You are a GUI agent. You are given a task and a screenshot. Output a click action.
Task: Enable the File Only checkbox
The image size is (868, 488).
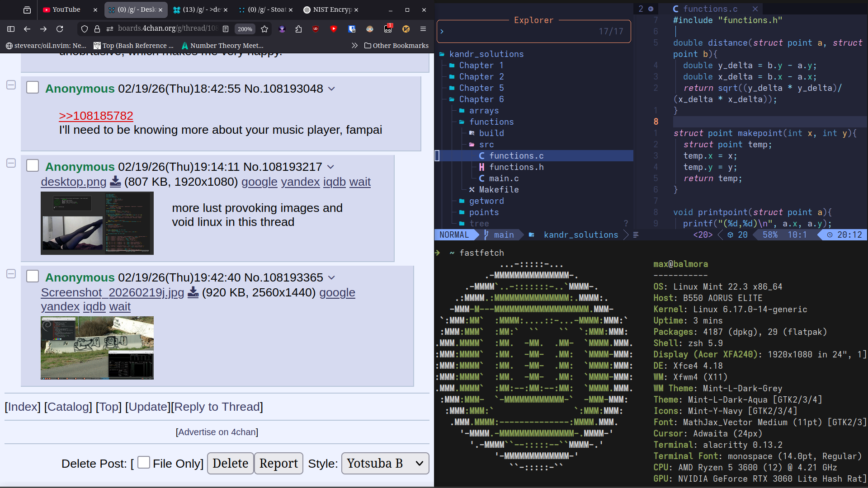pos(144,462)
